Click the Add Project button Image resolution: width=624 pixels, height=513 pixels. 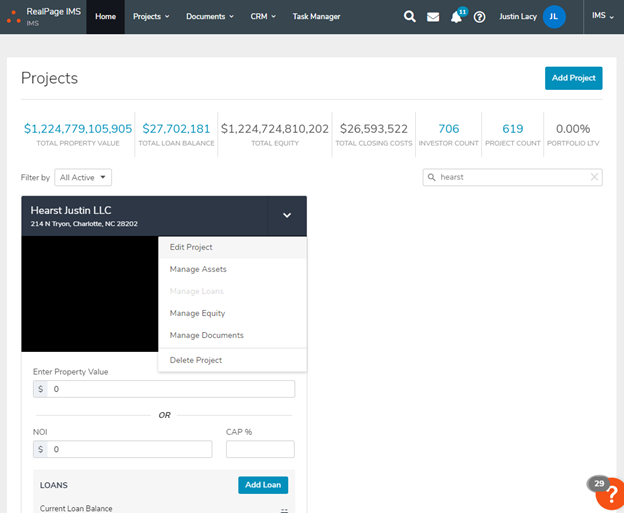573,78
